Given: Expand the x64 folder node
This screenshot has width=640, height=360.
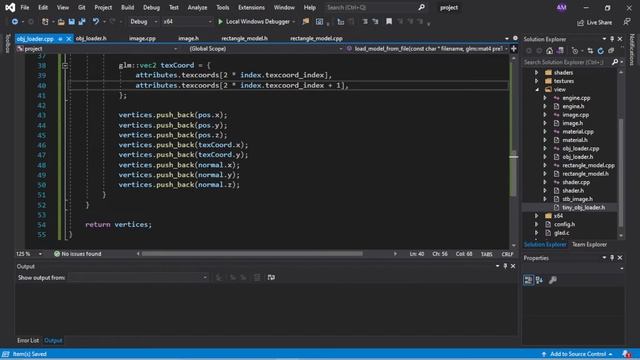Looking at the screenshot, I should [536, 216].
